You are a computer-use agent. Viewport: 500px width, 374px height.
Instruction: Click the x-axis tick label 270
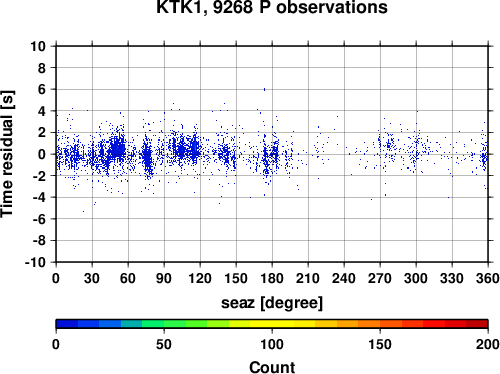pos(380,278)
